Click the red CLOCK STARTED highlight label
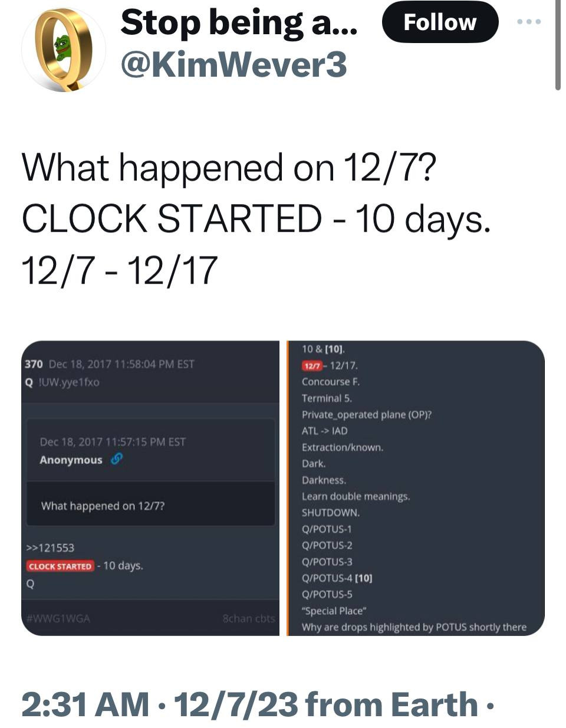Screen dimensions: 566x728 (60, 566)
